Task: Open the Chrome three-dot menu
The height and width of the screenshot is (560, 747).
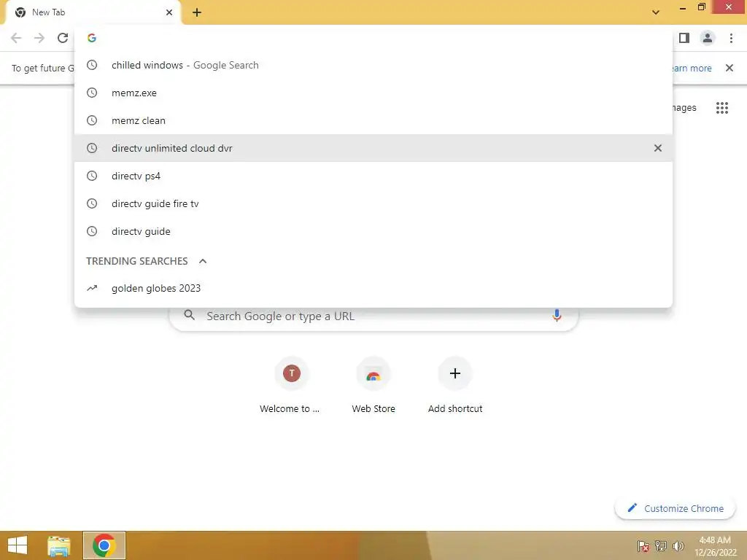Action: tap(731, 38)
